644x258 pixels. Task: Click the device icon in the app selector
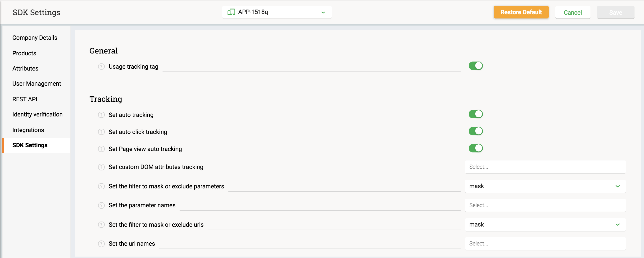point(231,12)
